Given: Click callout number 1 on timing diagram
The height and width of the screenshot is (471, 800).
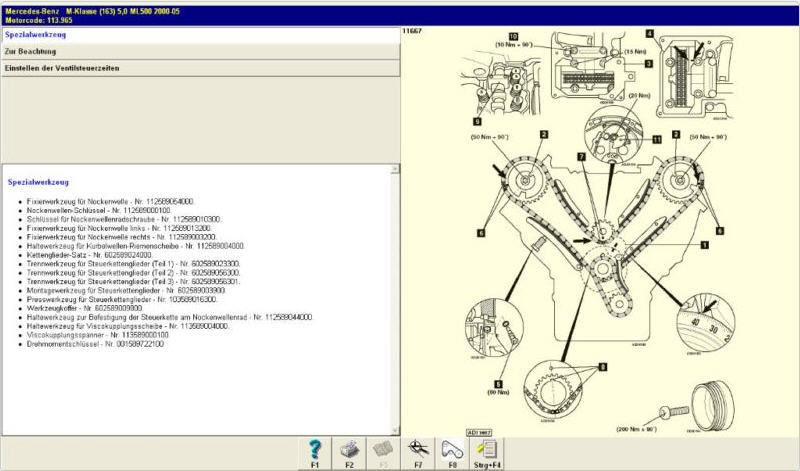Looking at the screenshot, I should [x=704, y=244].
